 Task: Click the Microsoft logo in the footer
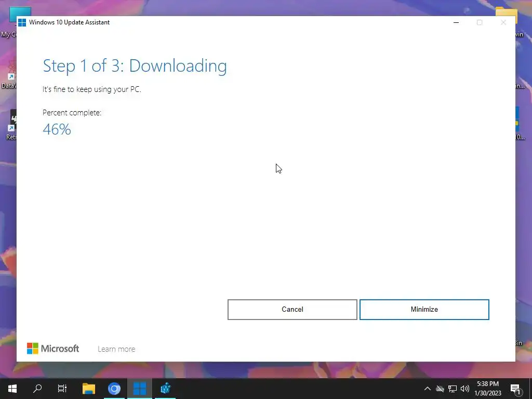point(53,349)
